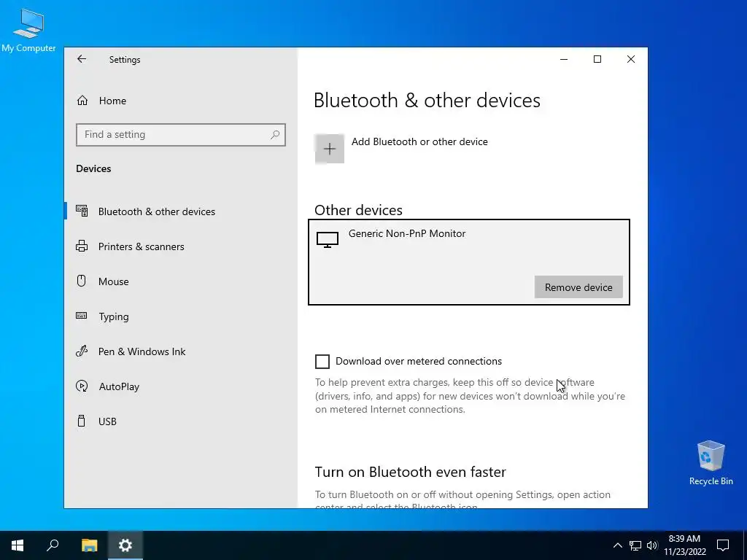Click the back arrow in Settings
The image size is (747, 560).
(82, 59)
